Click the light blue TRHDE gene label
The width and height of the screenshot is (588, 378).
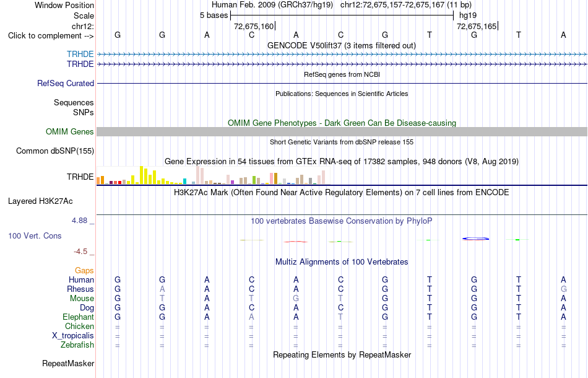[80, 54]
